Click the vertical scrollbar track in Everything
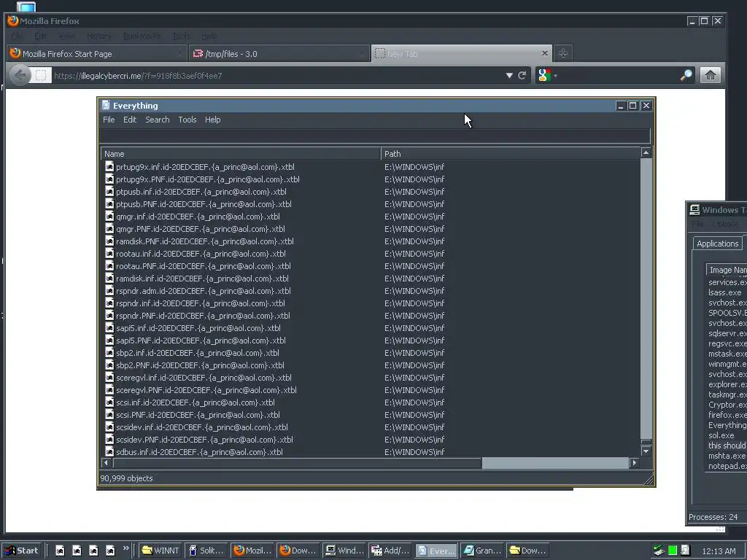 pyautogui.click(x=646, y=298)
